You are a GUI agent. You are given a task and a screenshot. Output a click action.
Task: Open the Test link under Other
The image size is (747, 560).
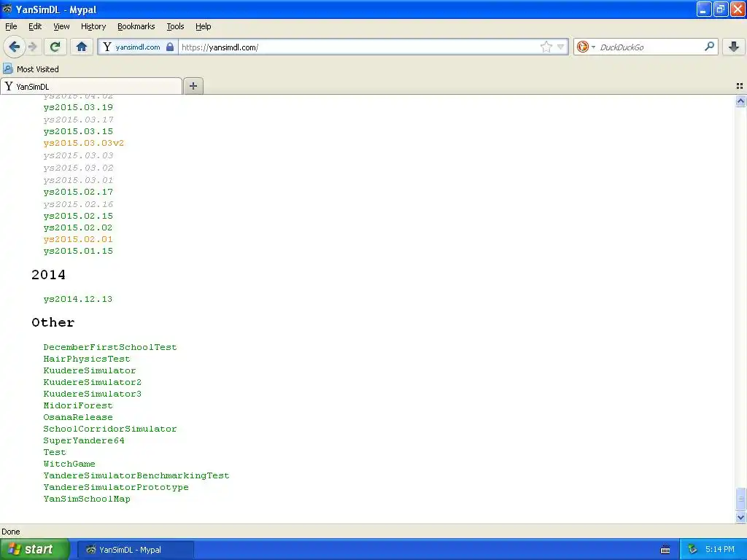click(x=55, y=452)
